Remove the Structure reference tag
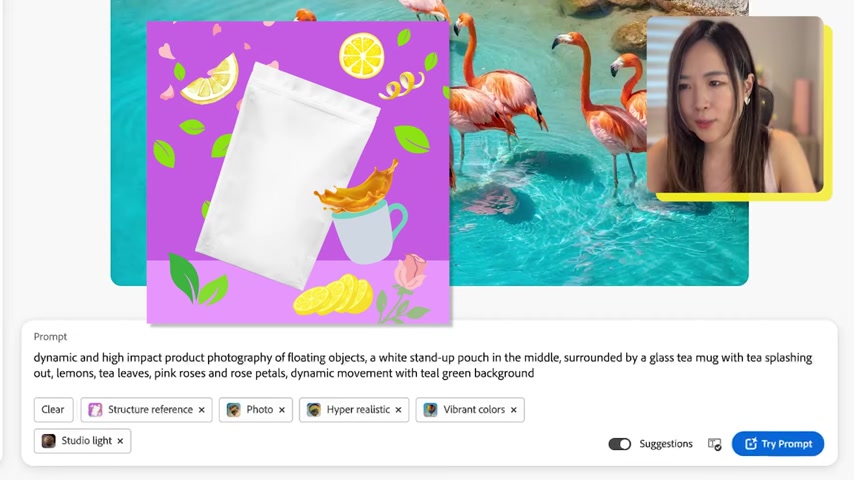 (x=202, y=410)
